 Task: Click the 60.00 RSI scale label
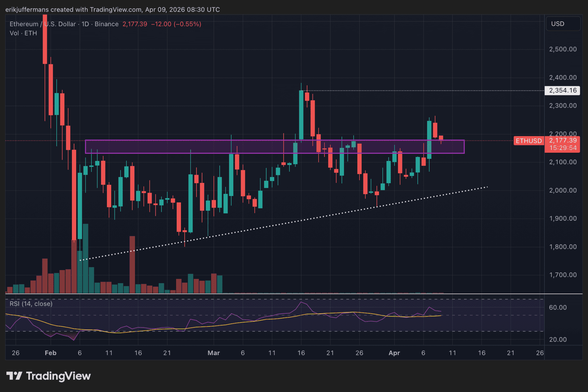point(558,308)
